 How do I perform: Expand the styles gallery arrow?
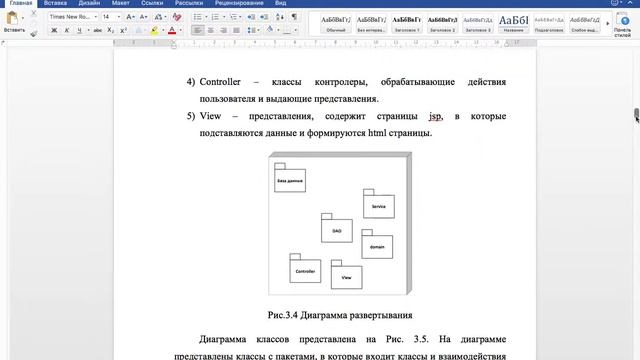click(x=607, y=23)
